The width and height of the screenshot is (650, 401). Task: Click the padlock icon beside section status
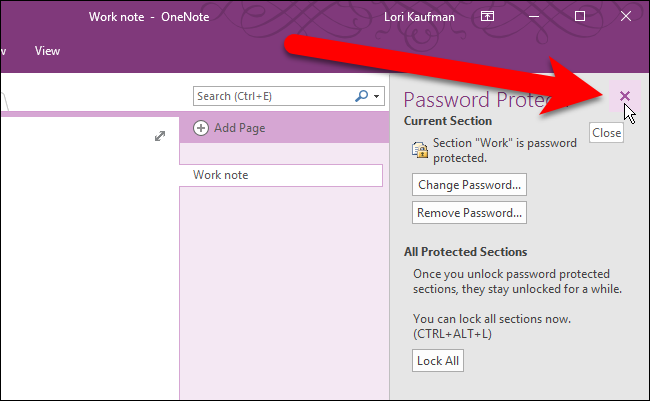421,150
